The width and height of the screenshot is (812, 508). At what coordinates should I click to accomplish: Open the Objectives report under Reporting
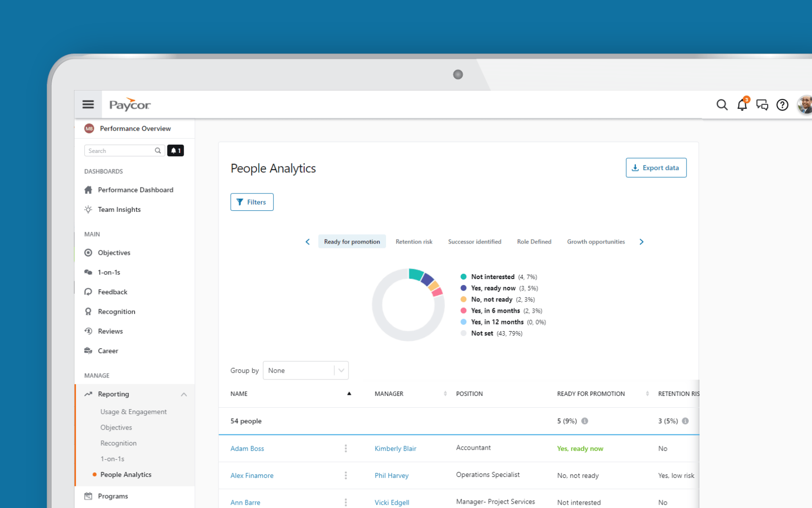tap(116, 427)
